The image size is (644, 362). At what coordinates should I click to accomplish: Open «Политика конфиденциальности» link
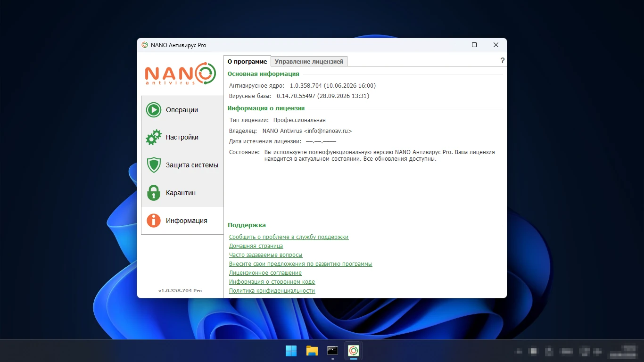(272, 291)
